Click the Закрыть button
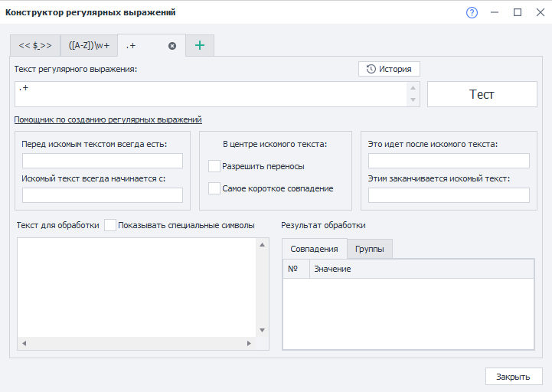 pos(513,377)
